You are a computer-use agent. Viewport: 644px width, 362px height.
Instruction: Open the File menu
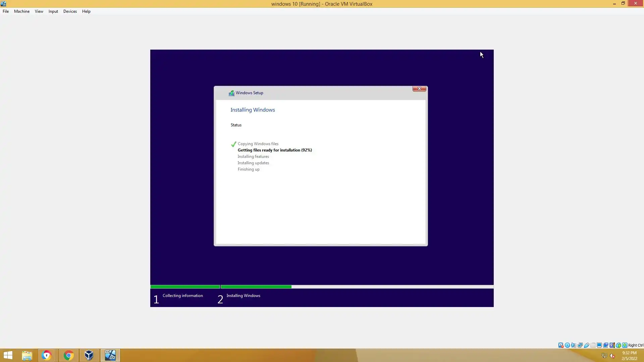(6, 11)
